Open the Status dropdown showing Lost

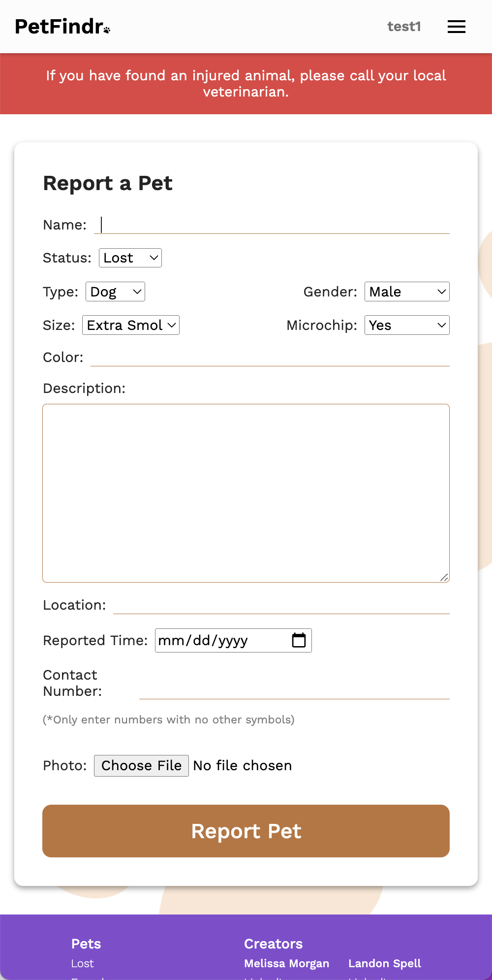pos(130,258)
